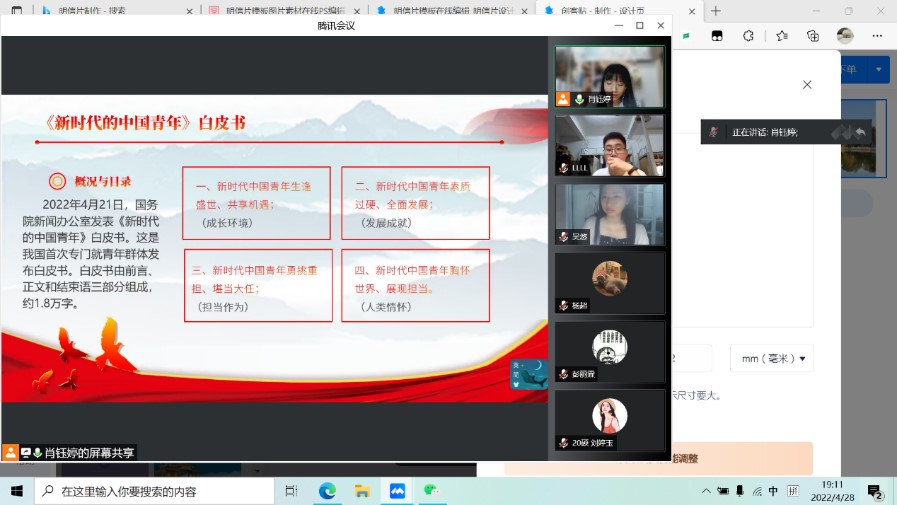Open Tencent Meeting from the taskbar

tap(397, 491)
